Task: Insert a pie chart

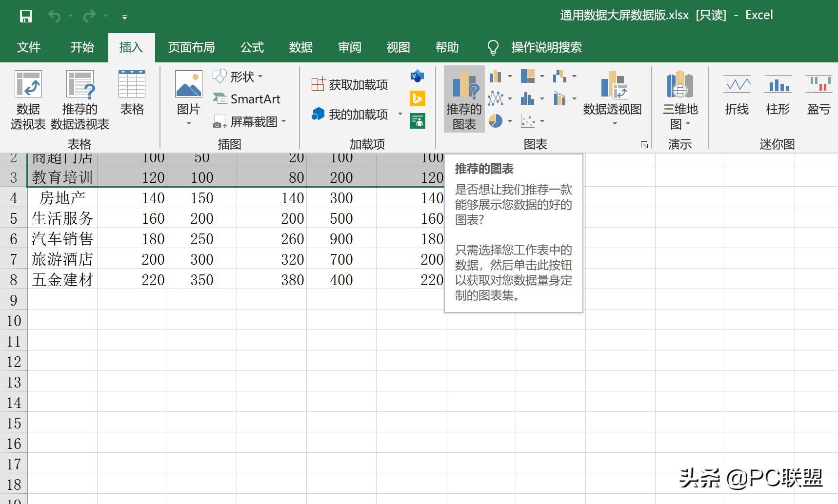Action: 495,121
